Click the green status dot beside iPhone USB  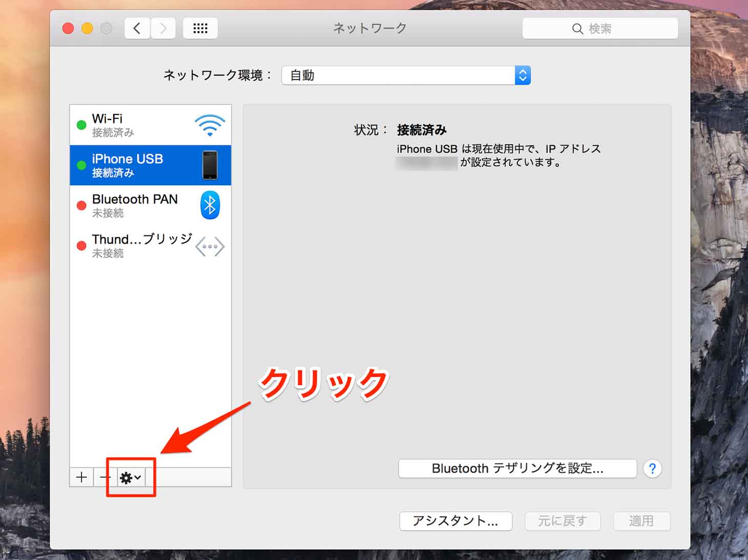tap(81, 165)
